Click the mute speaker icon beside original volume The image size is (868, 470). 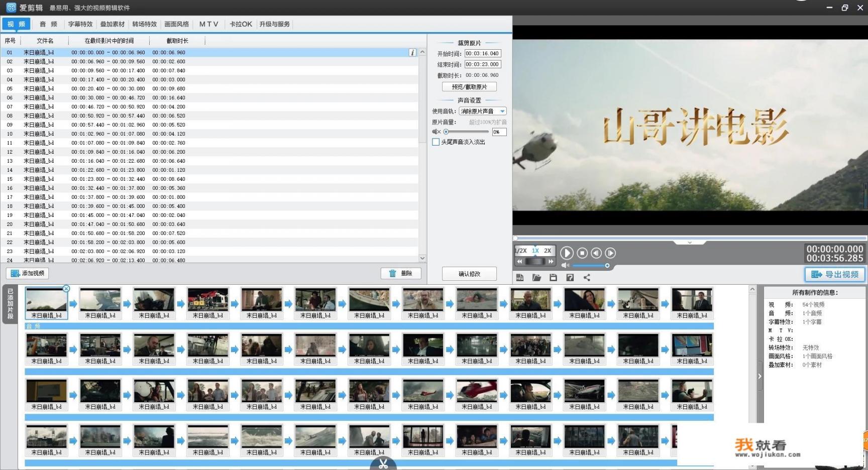click(x=436, y=132)
